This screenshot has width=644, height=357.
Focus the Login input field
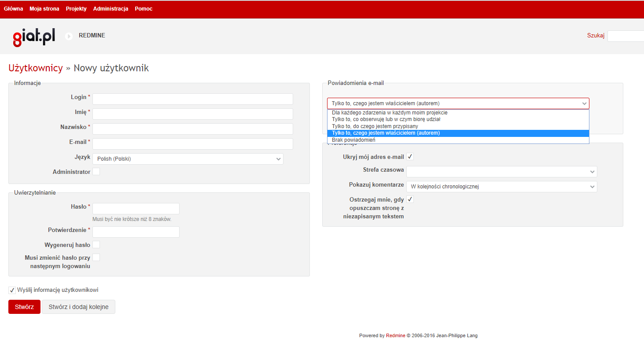(193, 99)
